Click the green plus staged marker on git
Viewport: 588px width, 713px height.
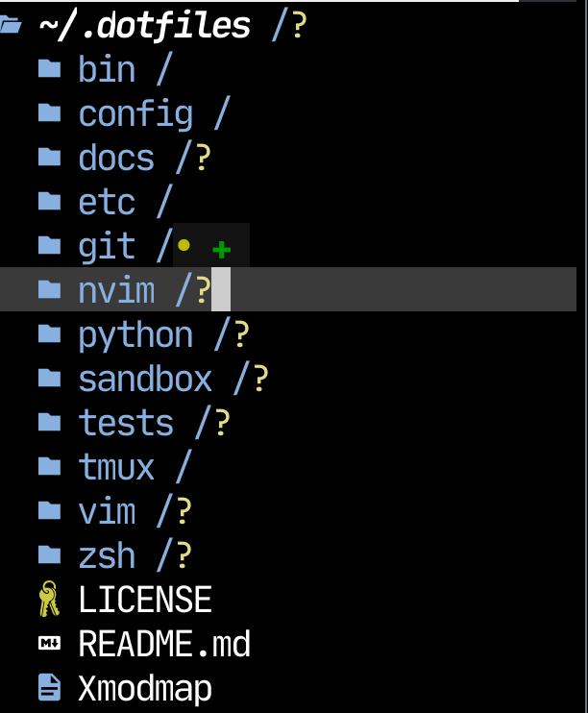click(x=222, y=250)
